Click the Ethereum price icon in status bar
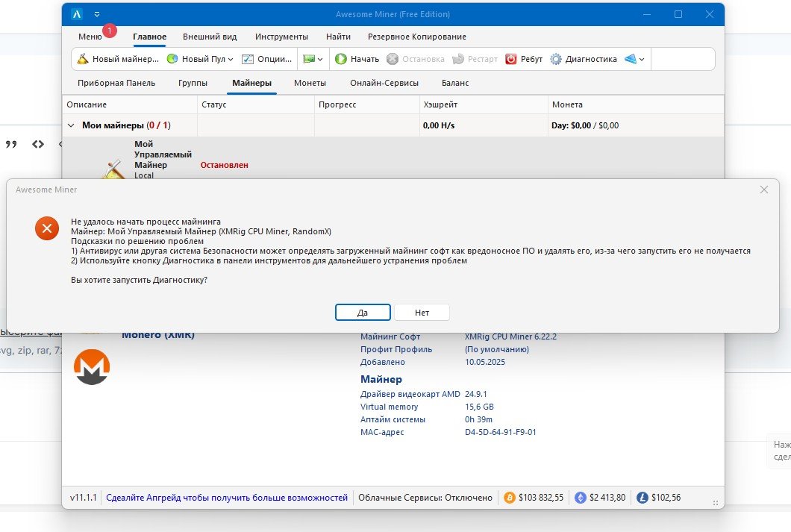The height and width of the screenshot is (532, 791). 581,498
